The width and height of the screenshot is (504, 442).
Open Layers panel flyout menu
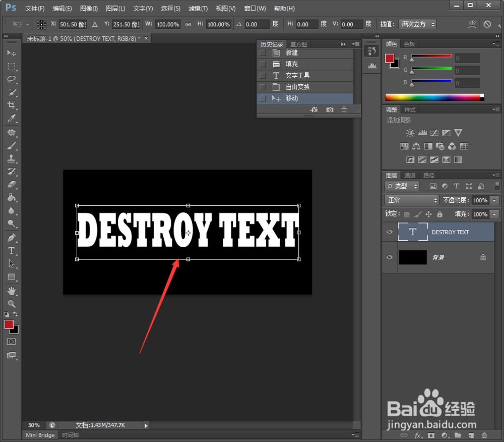(x=496, y=175)
